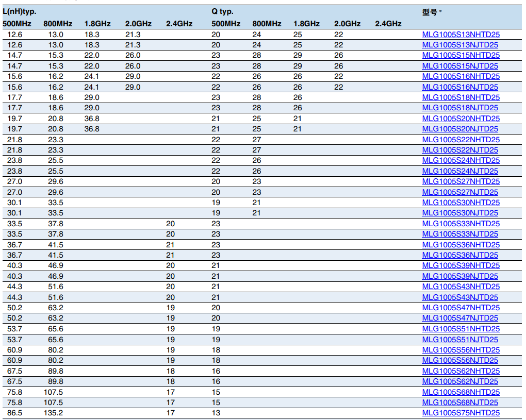Open the MLG1005S27NJTD25 part link
The image size is (526, 420).
460,192
